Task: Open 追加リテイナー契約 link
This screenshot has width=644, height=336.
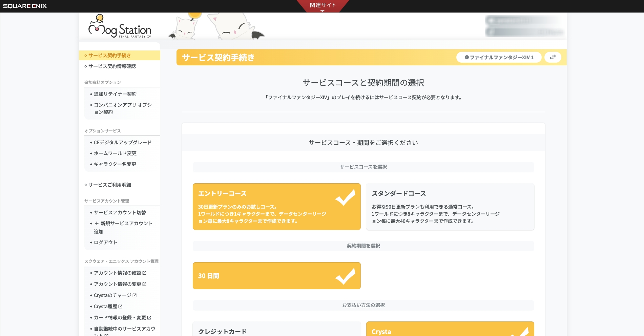Action: (x=115, y=94)
